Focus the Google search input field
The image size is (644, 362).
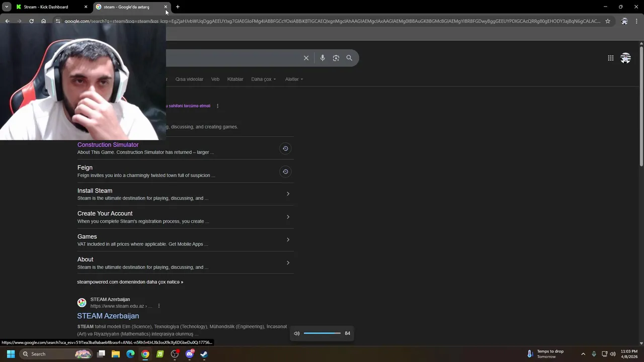234,58
